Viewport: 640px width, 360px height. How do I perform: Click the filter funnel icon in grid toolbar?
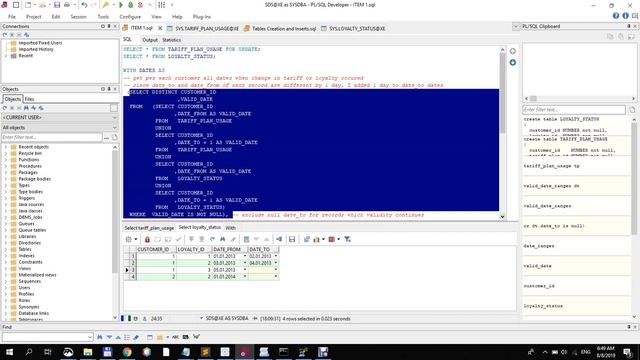tap(347, 240)
